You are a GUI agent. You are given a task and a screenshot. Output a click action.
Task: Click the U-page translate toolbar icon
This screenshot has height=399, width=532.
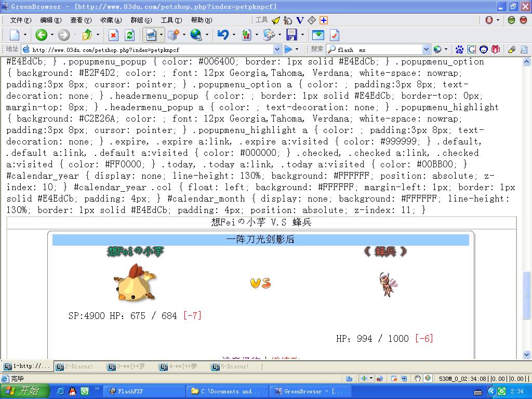click(x=246, y=35)
